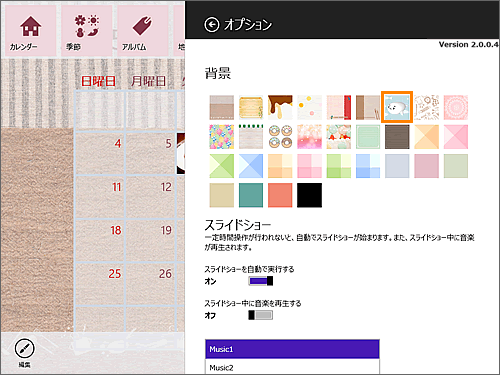Open the Album (アルバム) tag tile
The height and width of the screenshot is (375, 500).
click(x=142, y=31)
